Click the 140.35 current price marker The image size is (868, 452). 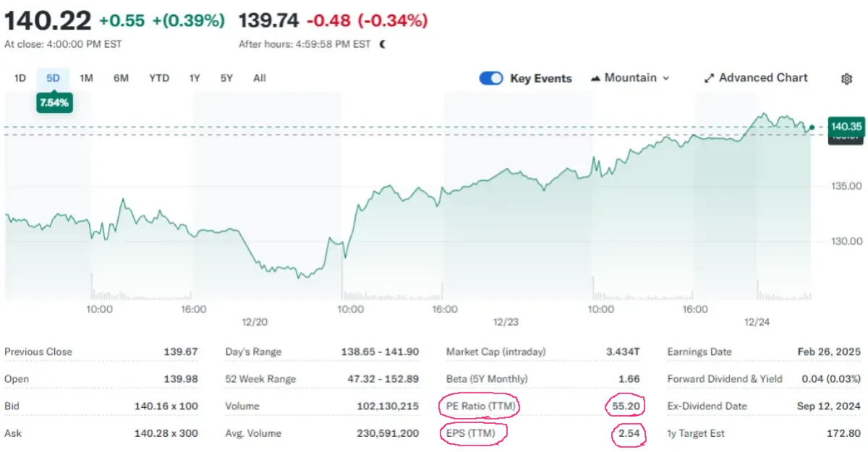coord(846,127)
